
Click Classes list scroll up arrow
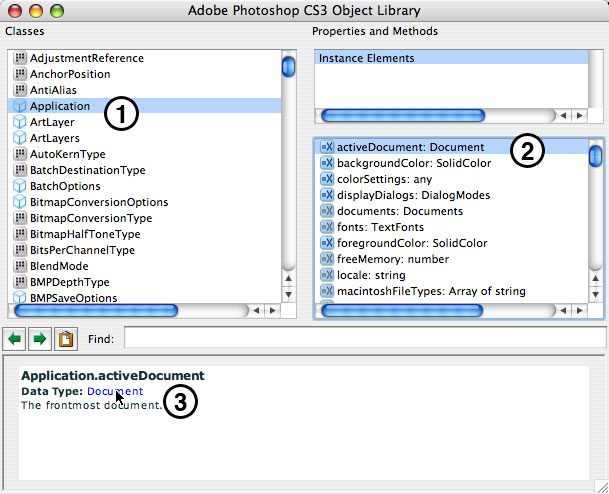pos(288,278)
